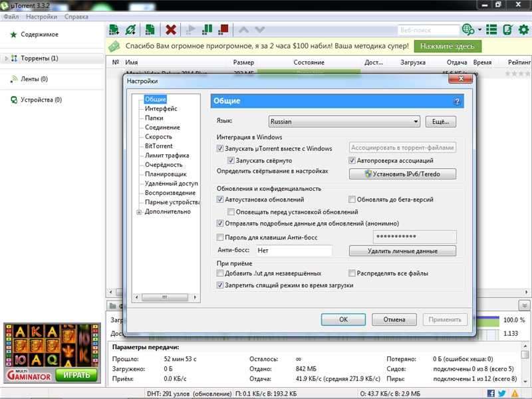The image size is (532, 399).
Task: Open the Настройки menu
Action: (41, 17)
